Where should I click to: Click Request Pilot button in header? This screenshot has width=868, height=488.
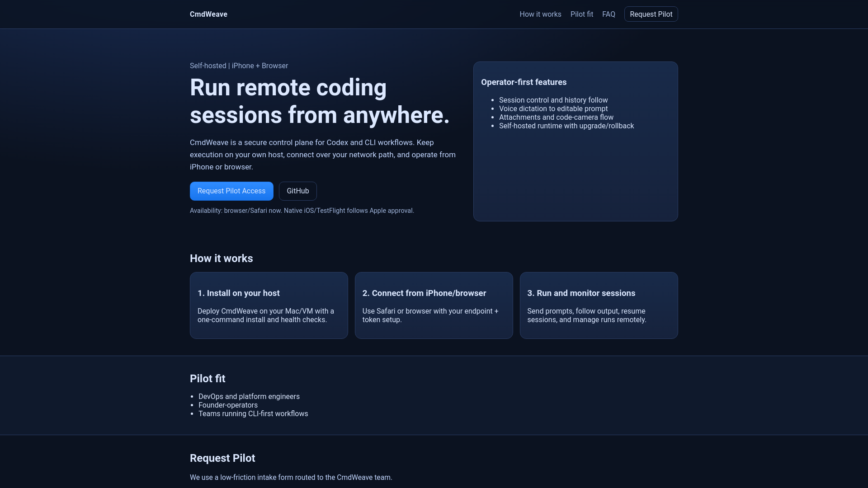[x=651, y=14]
